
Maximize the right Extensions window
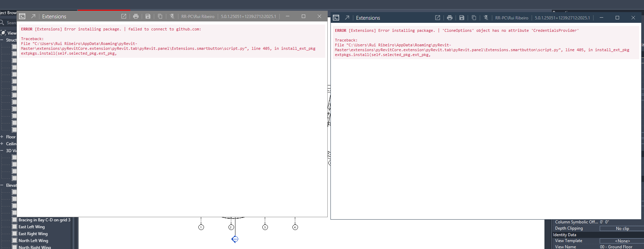[x=617, y=18]
